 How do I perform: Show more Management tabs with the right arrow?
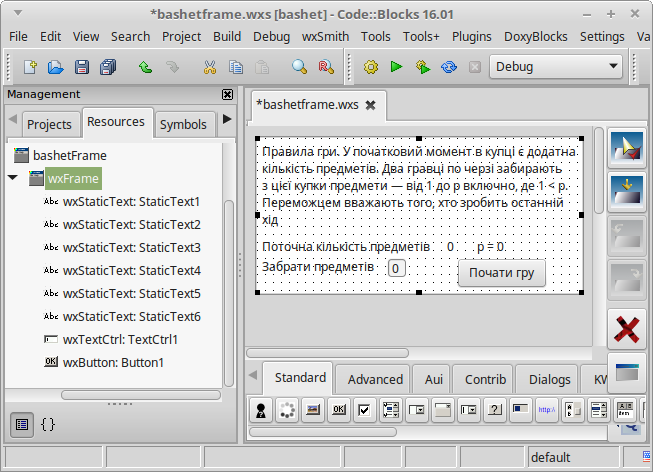pyautogui.click(x=227, y=119)
